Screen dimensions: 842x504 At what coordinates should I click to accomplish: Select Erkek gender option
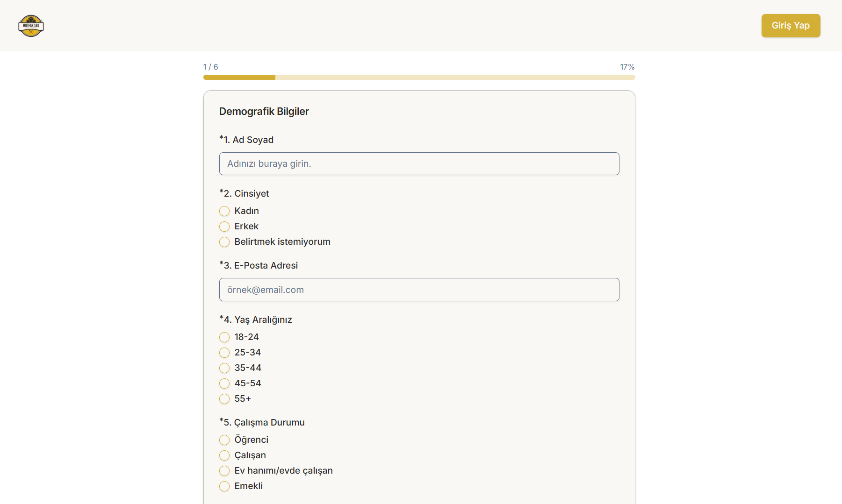tap(224, 227)
